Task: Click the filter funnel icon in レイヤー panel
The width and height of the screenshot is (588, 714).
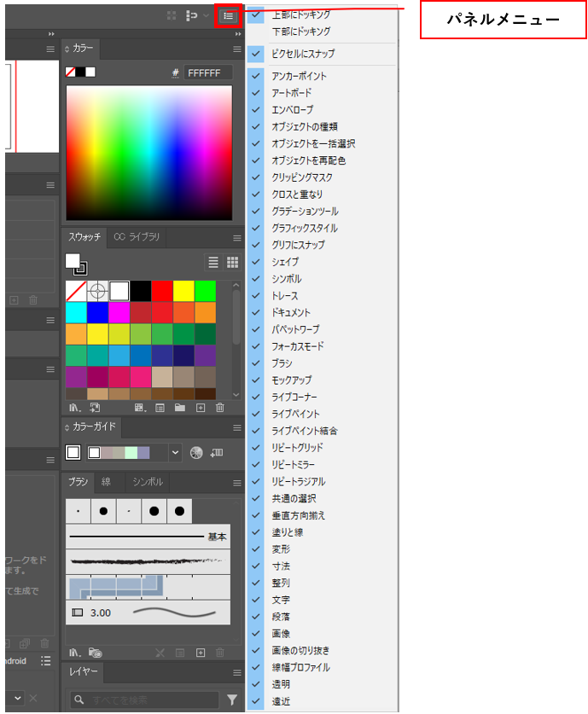Action: [x=232, y=699]
